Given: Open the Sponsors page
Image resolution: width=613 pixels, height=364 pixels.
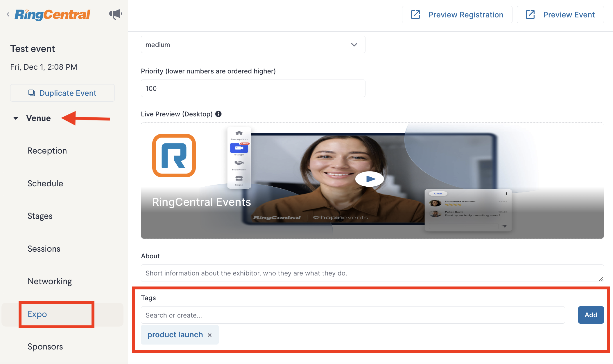Looking at the screenshot, I should tap(45, 347).
